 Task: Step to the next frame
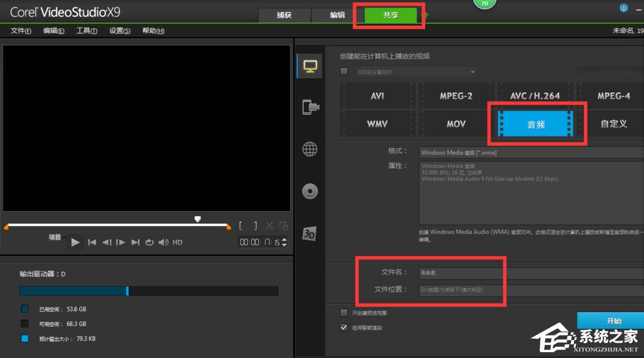[x=121, y=242]
